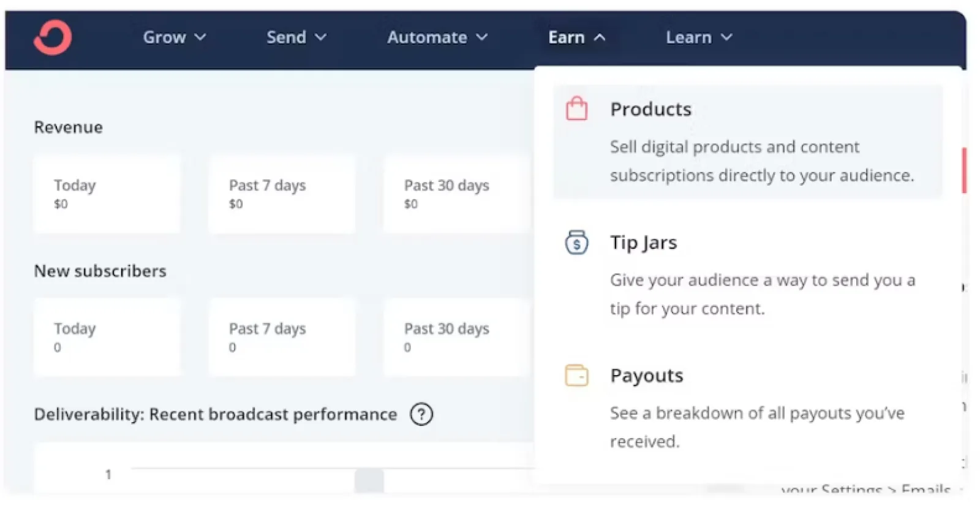
Task: Choose Tip Jars in the Earn menu
Action: pos(643,243)
